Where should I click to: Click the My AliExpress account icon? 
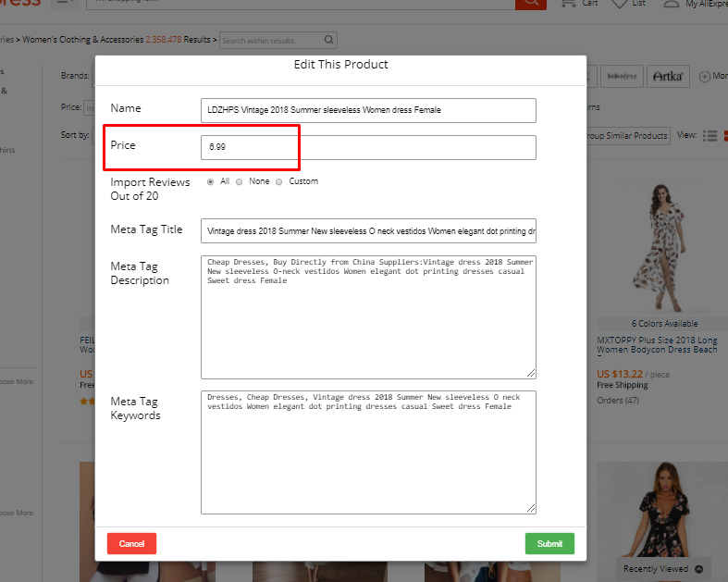pos(672,4)
